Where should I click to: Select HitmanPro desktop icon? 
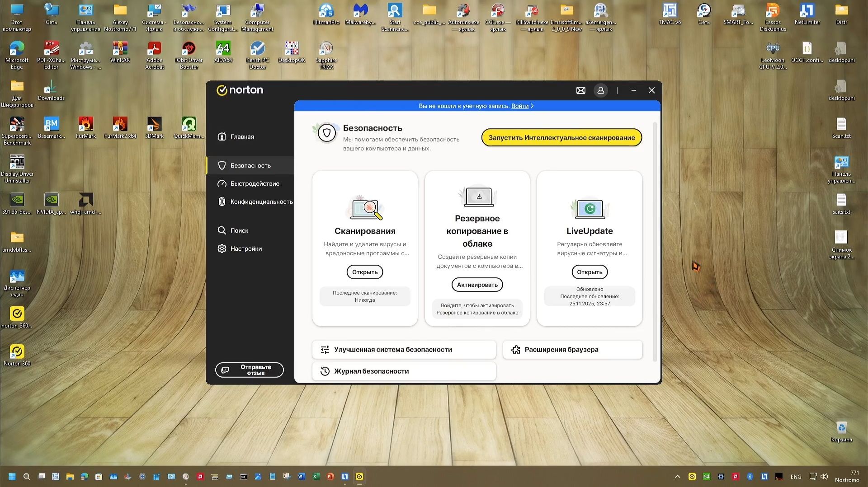click(326, 14)
